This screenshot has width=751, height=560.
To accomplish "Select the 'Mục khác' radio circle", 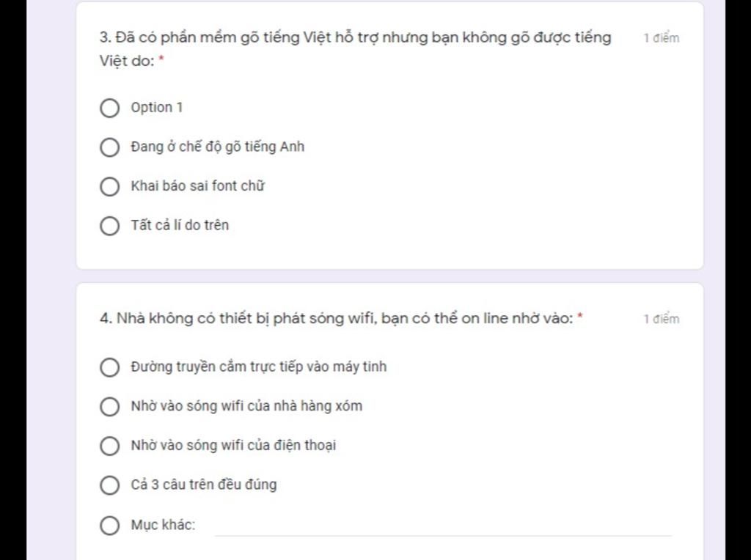I will [x=109, y=525].
